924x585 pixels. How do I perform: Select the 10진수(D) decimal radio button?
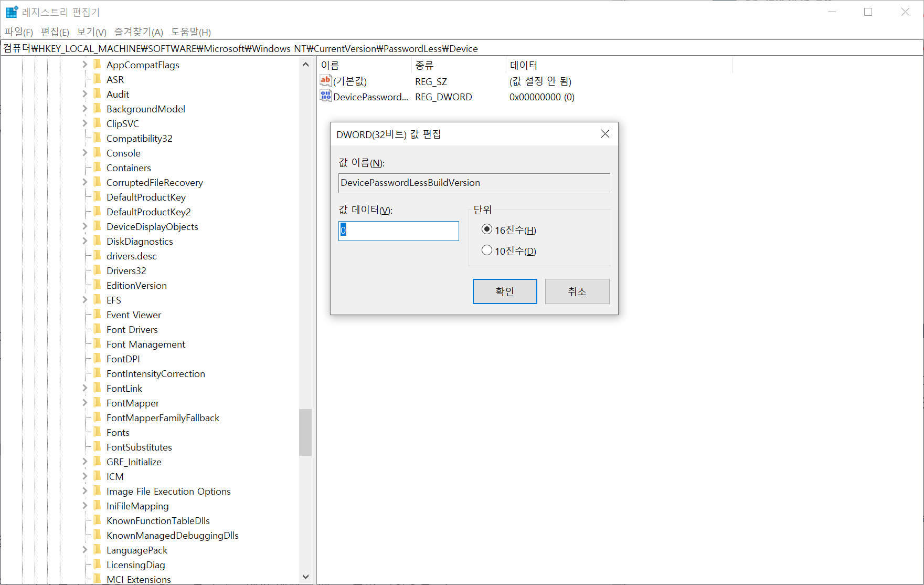click(487, 250)
